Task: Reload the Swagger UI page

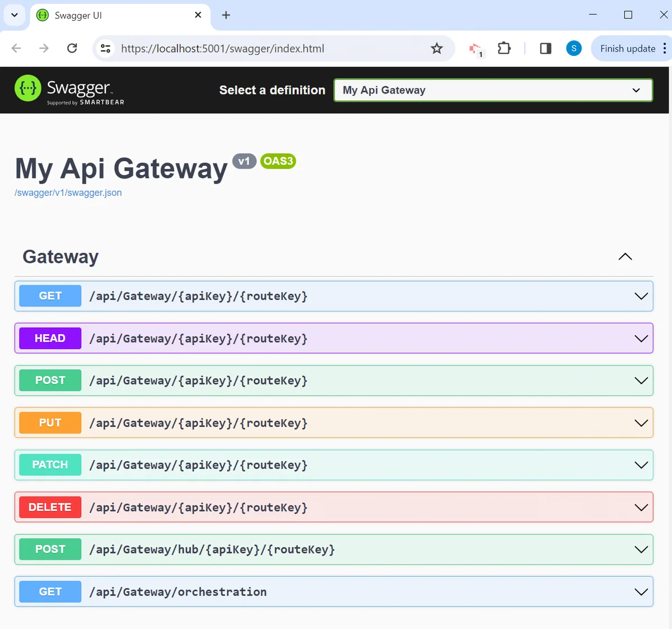Action: (x=72, y=48)
